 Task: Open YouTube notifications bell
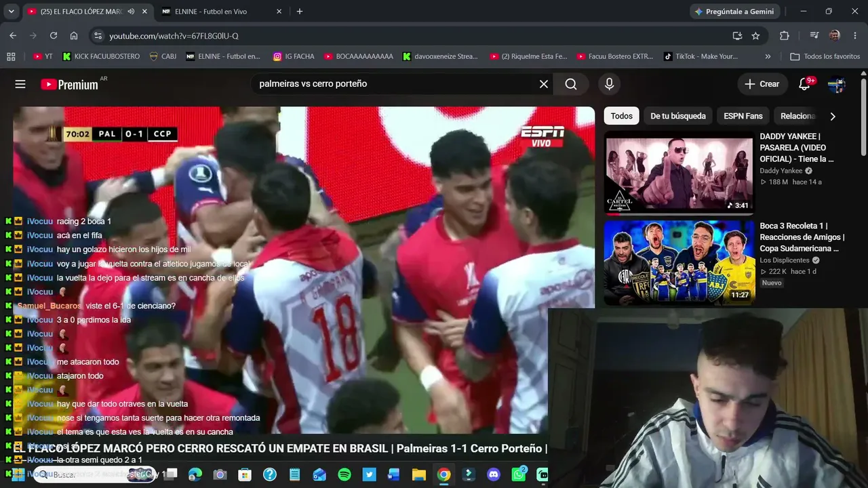click(804, 84)
